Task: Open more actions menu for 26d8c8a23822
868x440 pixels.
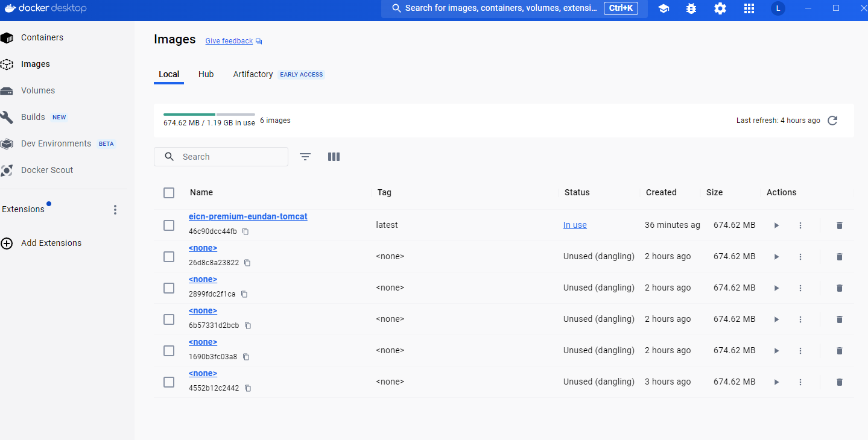Action: (800, 257)
